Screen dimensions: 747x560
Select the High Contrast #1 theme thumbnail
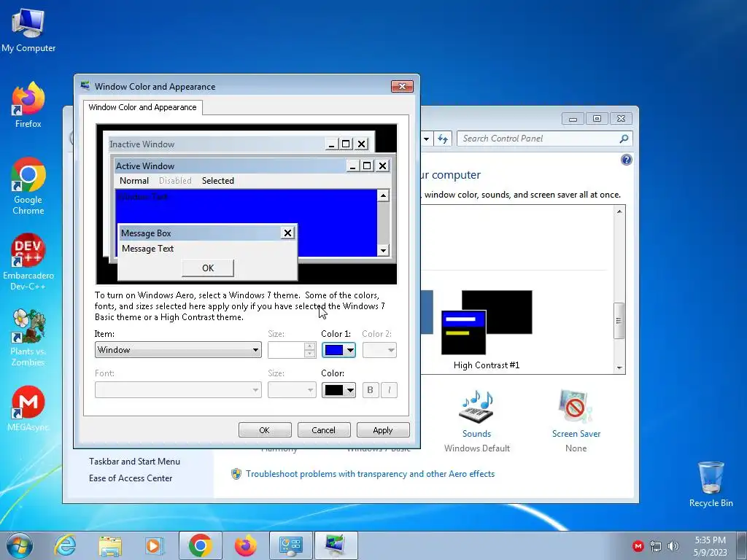point(487,323)
